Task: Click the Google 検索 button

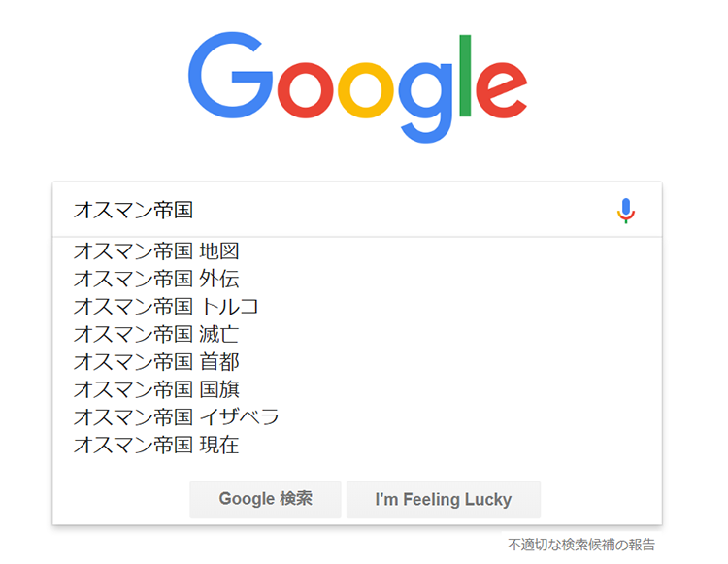Action: pos(265,500)
